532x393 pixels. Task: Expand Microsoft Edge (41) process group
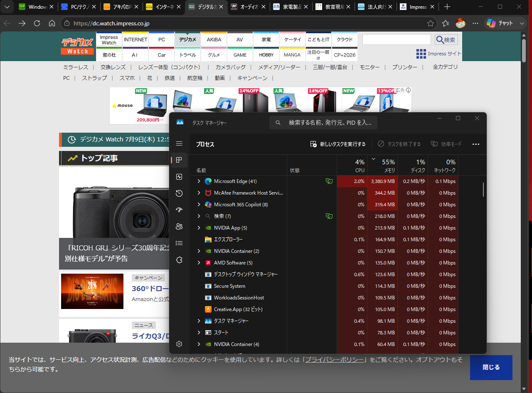199,181
